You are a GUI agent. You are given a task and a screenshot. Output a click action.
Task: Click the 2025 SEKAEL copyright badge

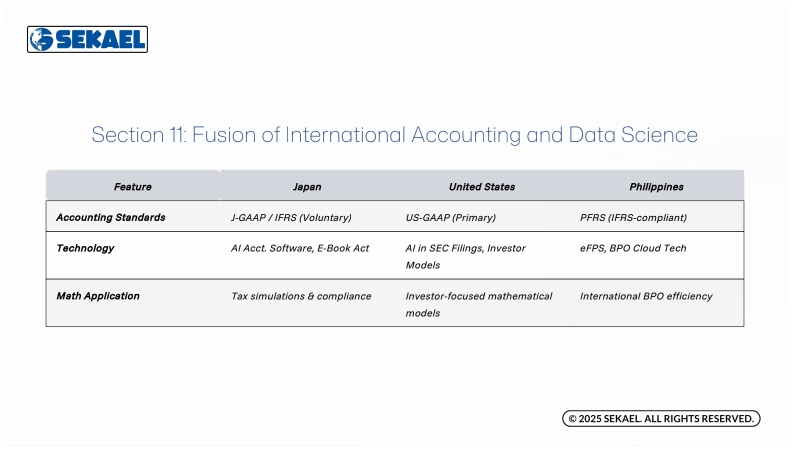click(x=661, y=418)
